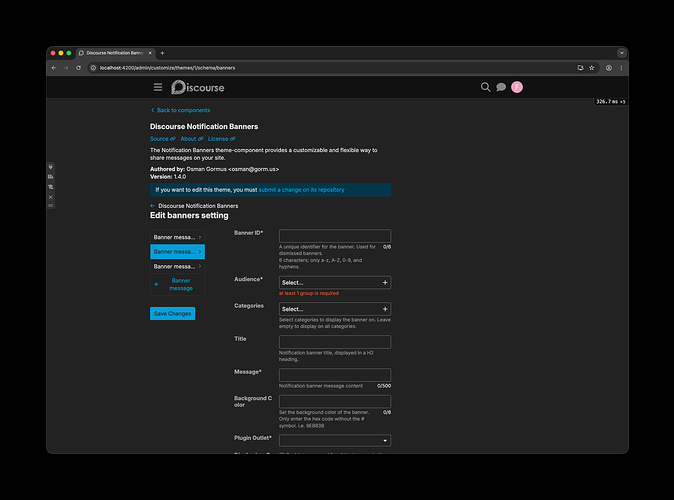Select the highlighted blue Banner message item

coord(178,252)
